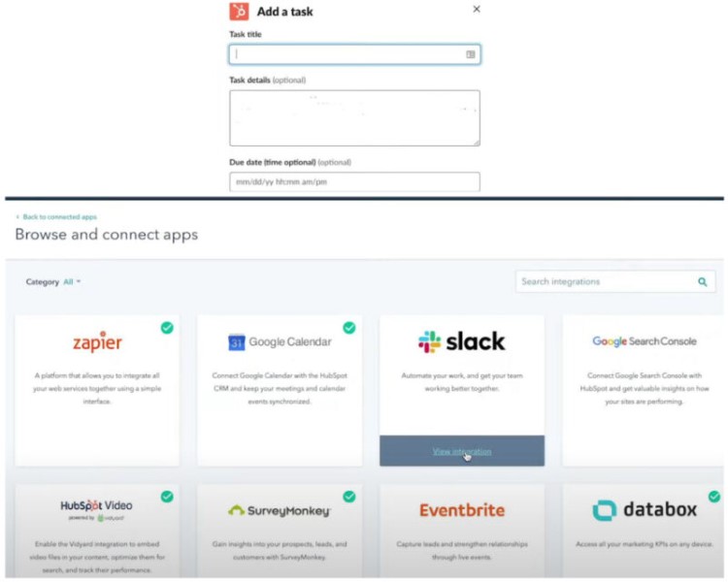The height and width of the screenshot is (582, 728).
Task: Open the Google Search Console card
Action: (x=644, y=390)
